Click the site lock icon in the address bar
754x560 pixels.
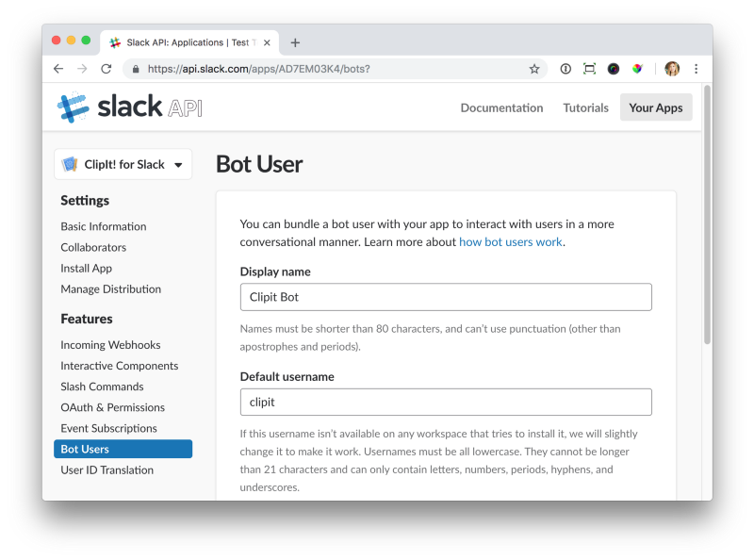(x=136, y=69)
